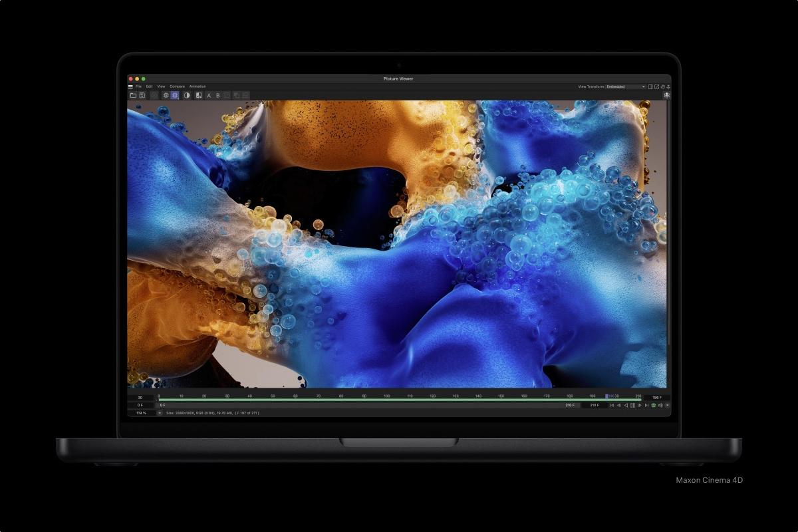Image resolution: width=798 pixels, height=532 pixels.
Task: Click the icon below the pin
Action: coord(666,96)
